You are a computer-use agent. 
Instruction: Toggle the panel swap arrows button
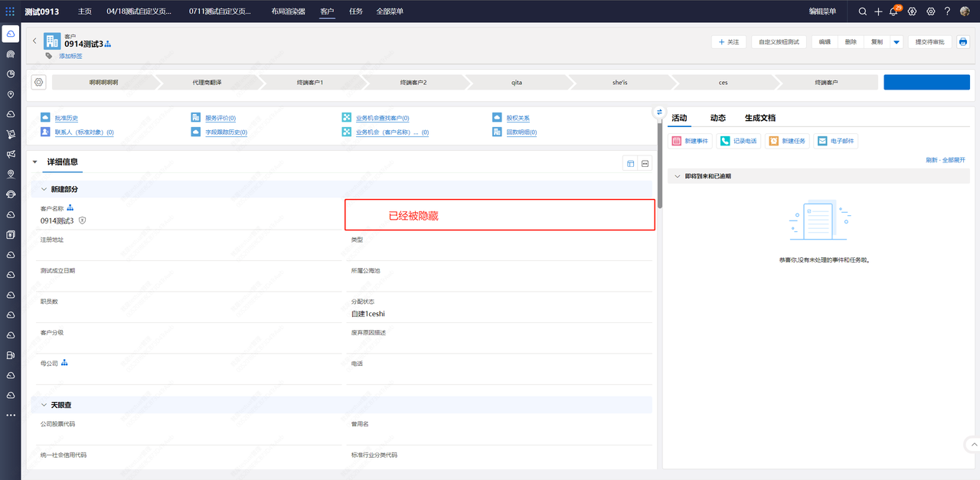pos(659,112)
